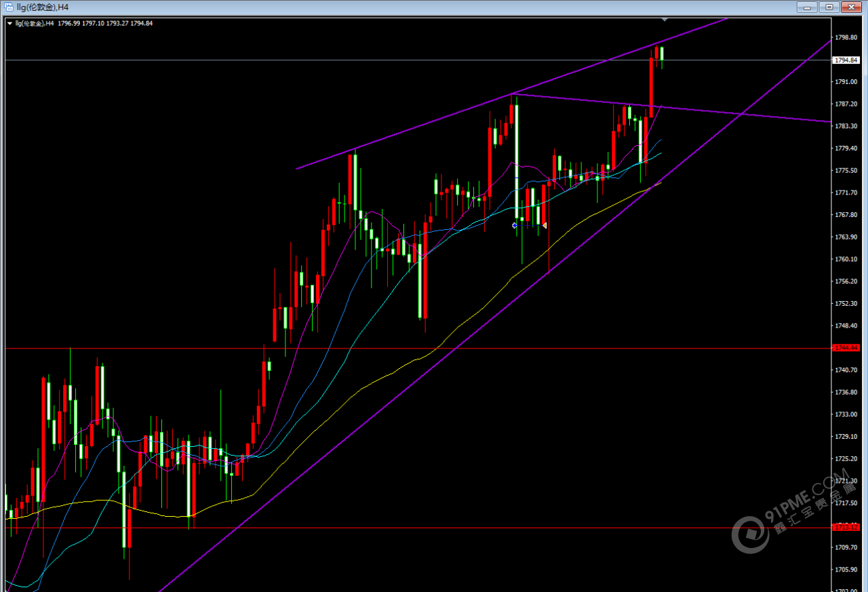868x592 pixels.
Task: Click the 1756.20 price scale label
Action: point(846,281)
